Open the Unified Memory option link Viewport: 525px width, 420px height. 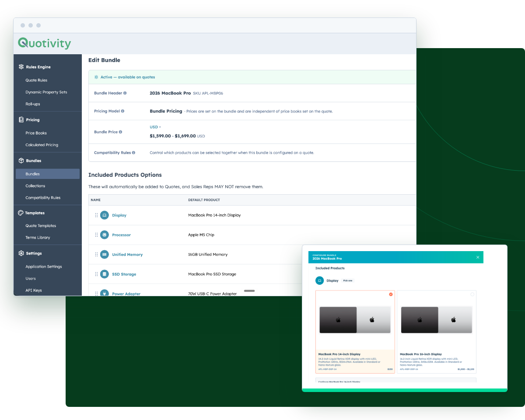[127, 255]
